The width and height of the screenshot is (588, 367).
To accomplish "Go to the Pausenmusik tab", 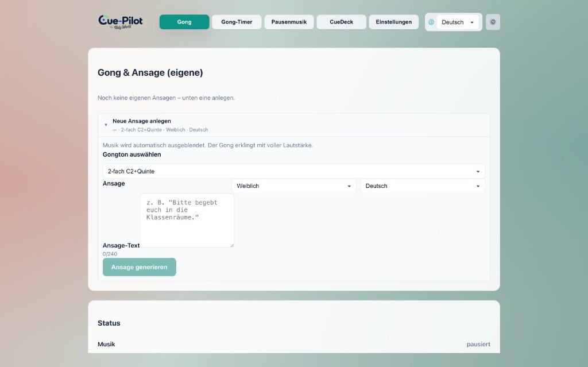I will pyautogui.click(x=289, y=22).
